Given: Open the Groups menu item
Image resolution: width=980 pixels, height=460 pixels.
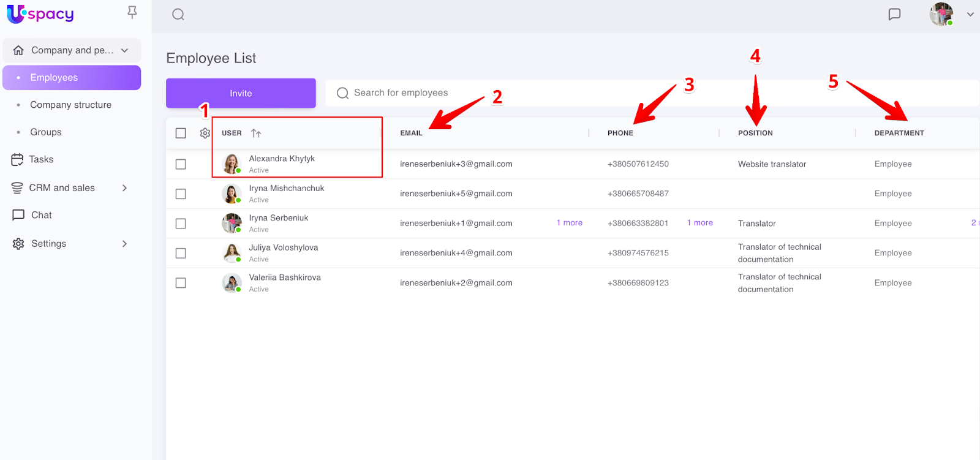Looking at the screenshot, I should tap(46, 132).
